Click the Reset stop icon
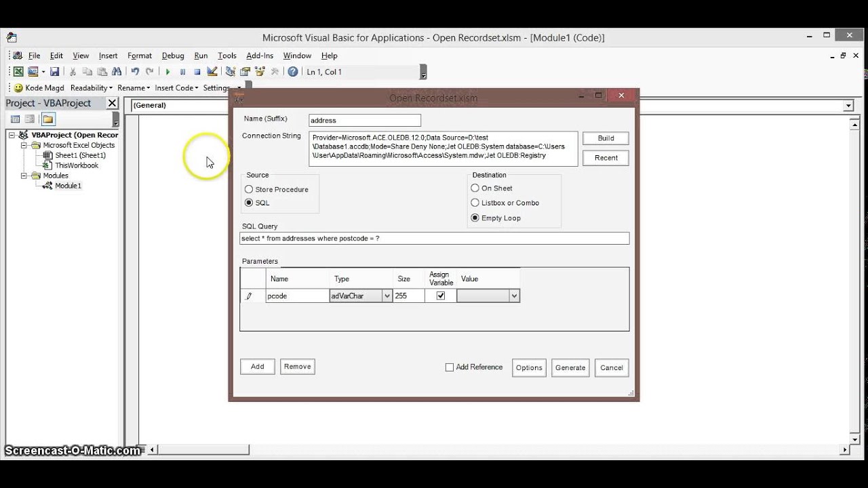868x488 pixels. 197,71
